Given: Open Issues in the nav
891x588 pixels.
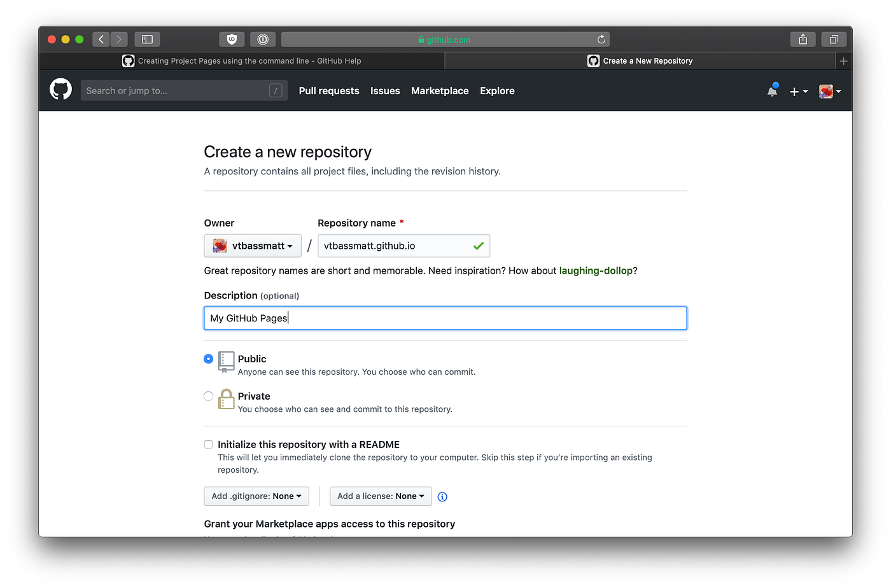Looking at the screenshot, I should coord(385,91).
